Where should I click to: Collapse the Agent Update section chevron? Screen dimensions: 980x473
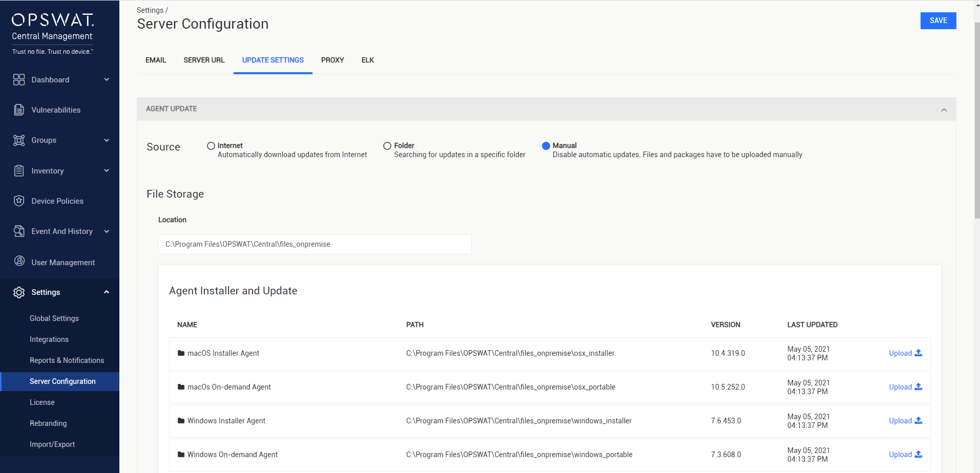coord(944,110)
